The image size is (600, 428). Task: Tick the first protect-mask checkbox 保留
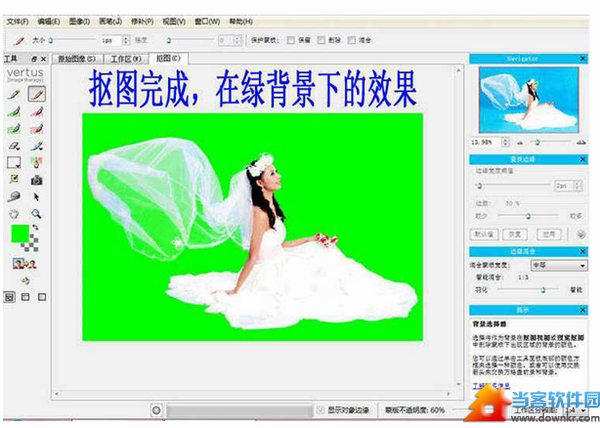291,40
